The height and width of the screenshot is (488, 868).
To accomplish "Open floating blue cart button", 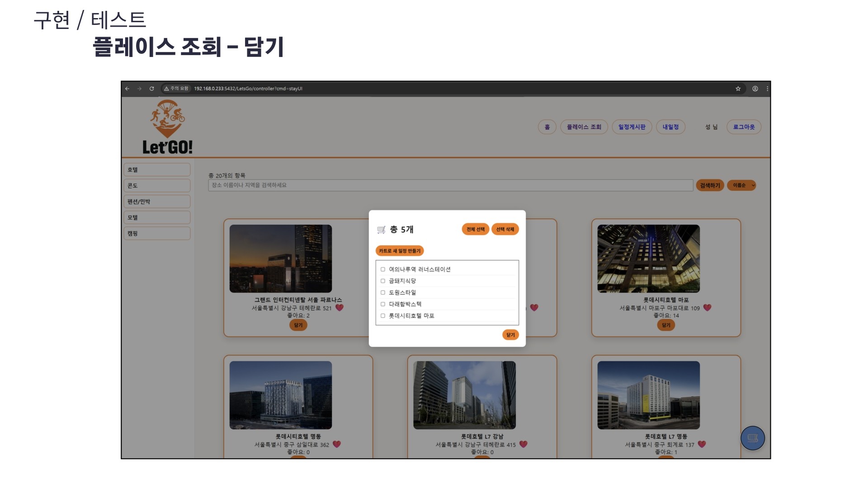I will tap(753, 438).
